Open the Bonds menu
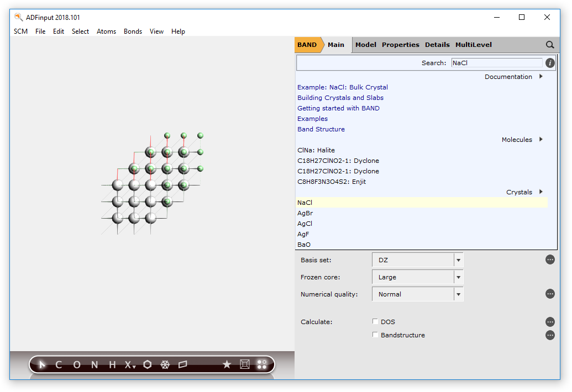Image resolution: width=572 pixels, height=392 pixels. 133,31
